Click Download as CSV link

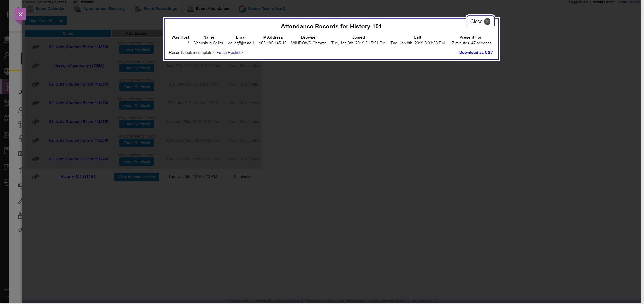(x=476, y=53)
